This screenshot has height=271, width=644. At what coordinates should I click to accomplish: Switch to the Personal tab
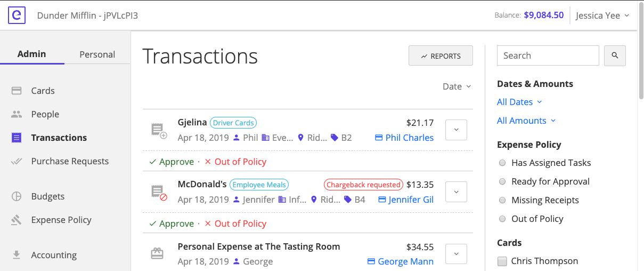click(97, 54)
